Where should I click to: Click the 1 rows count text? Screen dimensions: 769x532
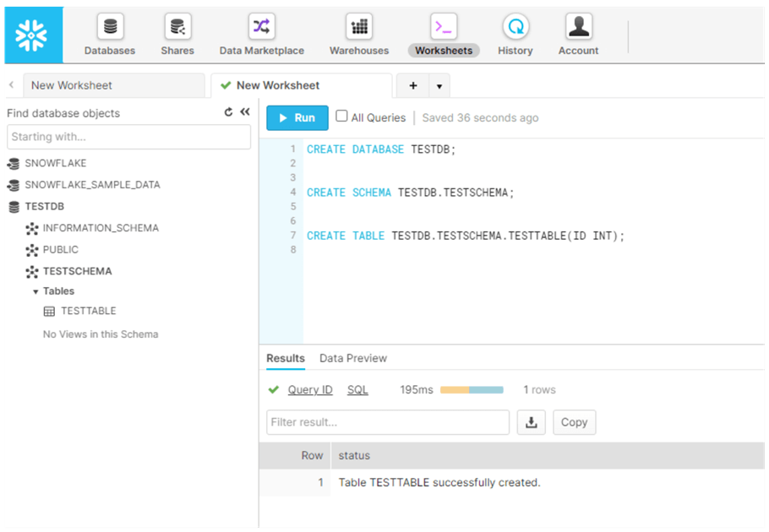539,390
